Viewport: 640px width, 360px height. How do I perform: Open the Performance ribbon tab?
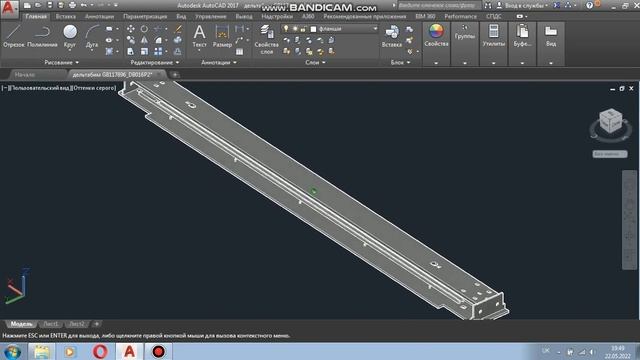460,16
